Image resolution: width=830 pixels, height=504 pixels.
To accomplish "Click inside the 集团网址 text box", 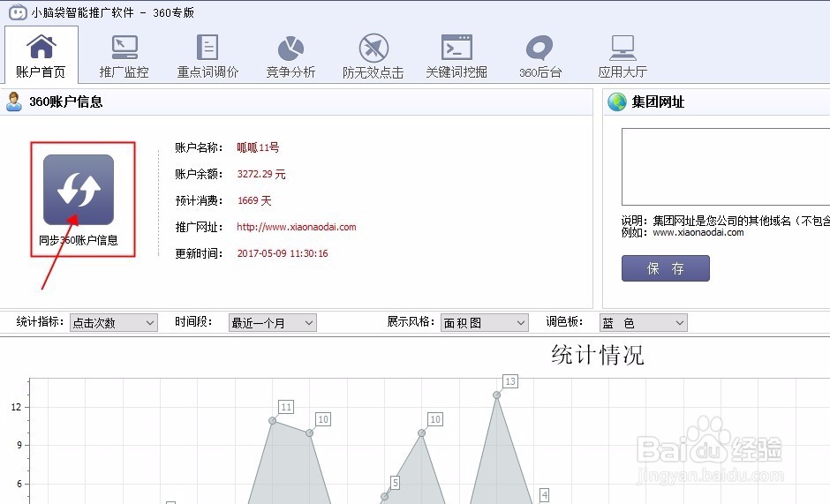I will click(726, 167).
